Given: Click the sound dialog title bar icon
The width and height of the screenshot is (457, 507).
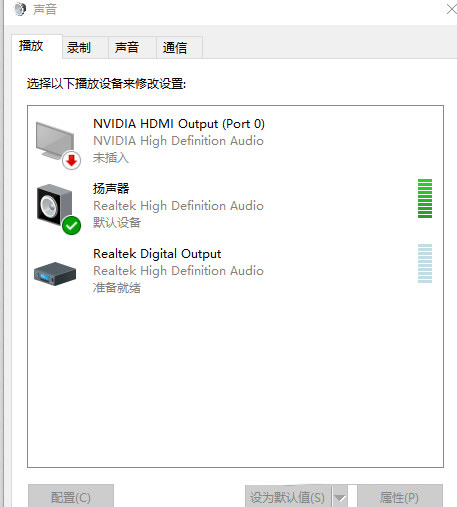Looking at the screenshot, I should (20, 9).
